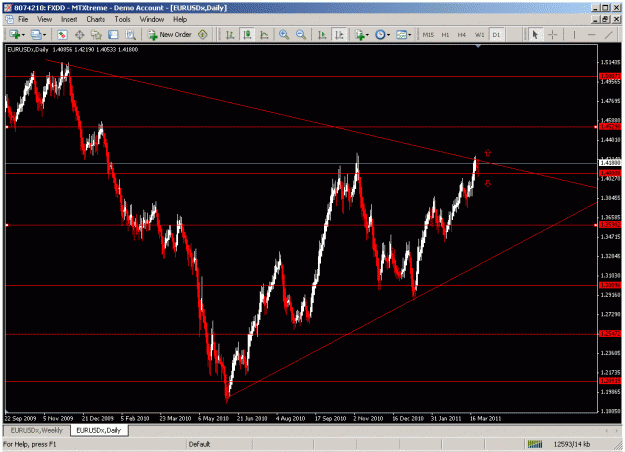Click the down arrow object on chart
625x452 pixels.
(487, 183)
